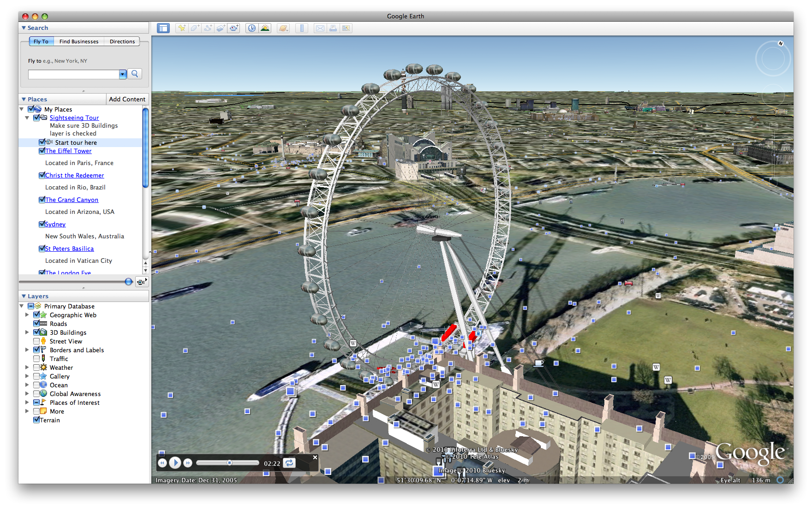Image resolution: width=812 pixels, height=509 pixels.
Task: Select the Global Awareness layer row
Action: click(75, 394)
